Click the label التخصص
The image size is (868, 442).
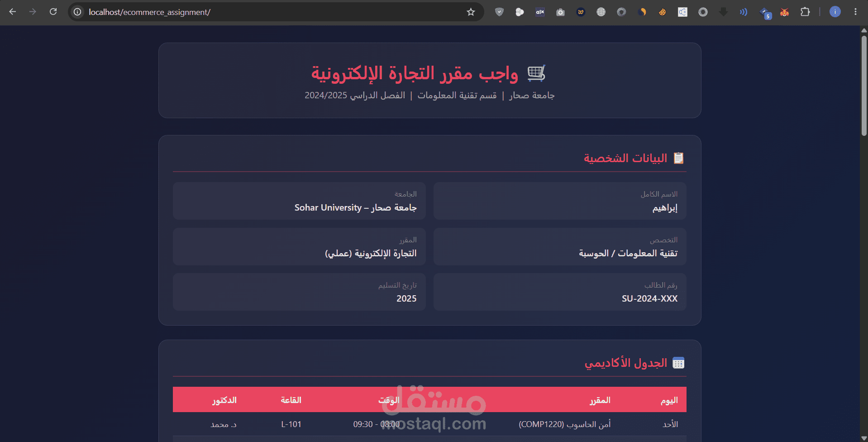(664, 240)
